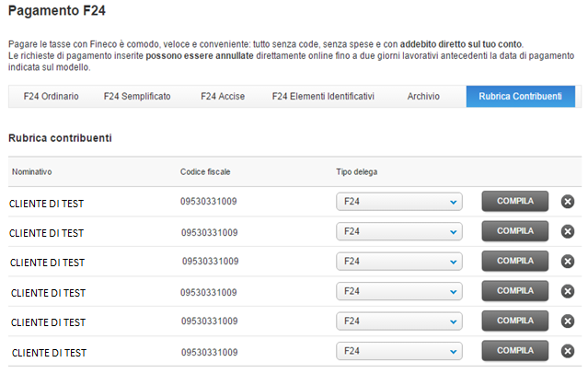Expand the fourth row's Tipo delega dropdown
The image size is (588, 374).
399,291
